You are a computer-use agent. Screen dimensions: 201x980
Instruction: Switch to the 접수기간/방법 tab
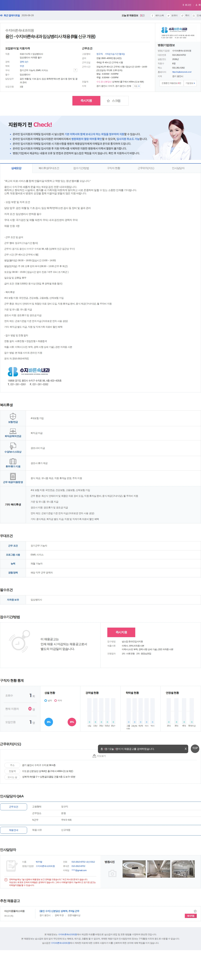point(81,168)
